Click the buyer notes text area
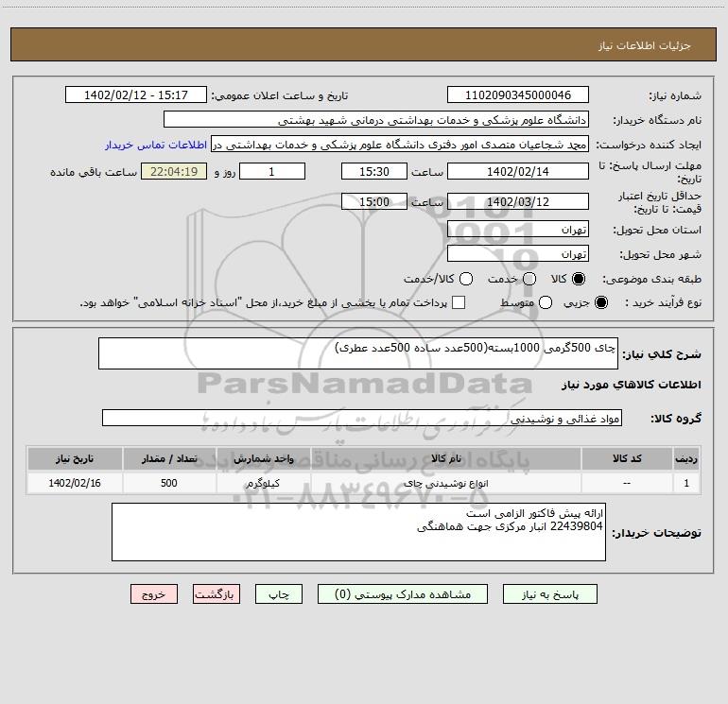Screen dimensions: 728x704 (358, 532)
